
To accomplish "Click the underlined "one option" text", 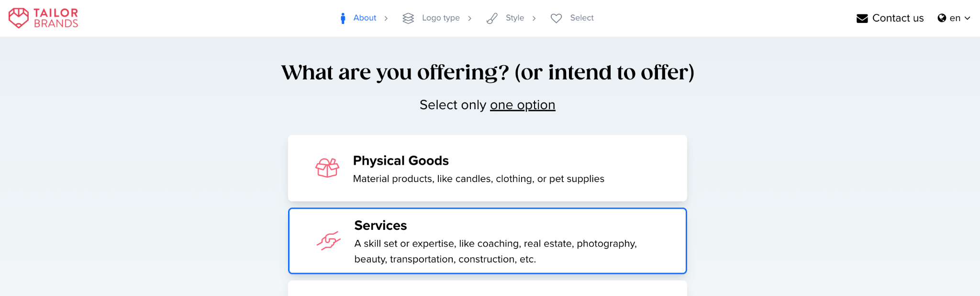I will coord(523,105).
